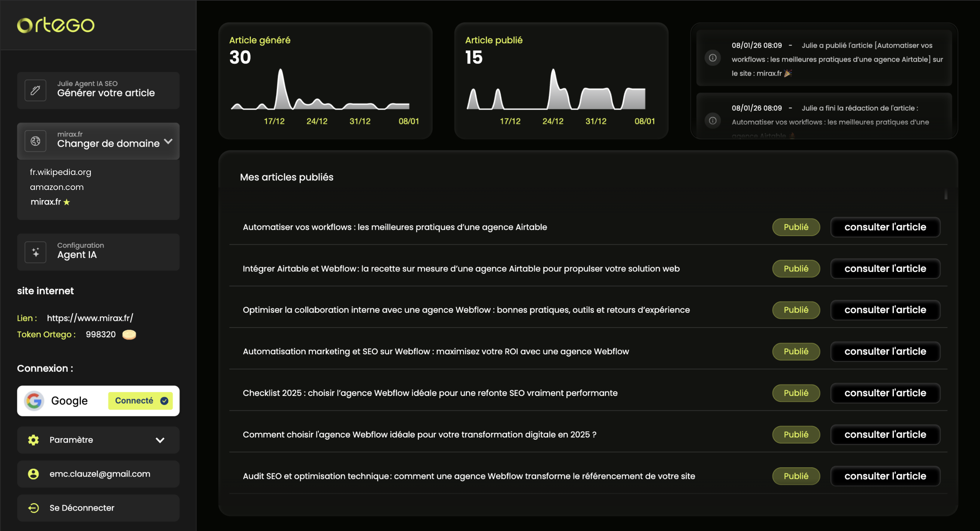980x531 pixels.
Task: Toggle the Google Connecté status badge
Action: click(141, 401)
